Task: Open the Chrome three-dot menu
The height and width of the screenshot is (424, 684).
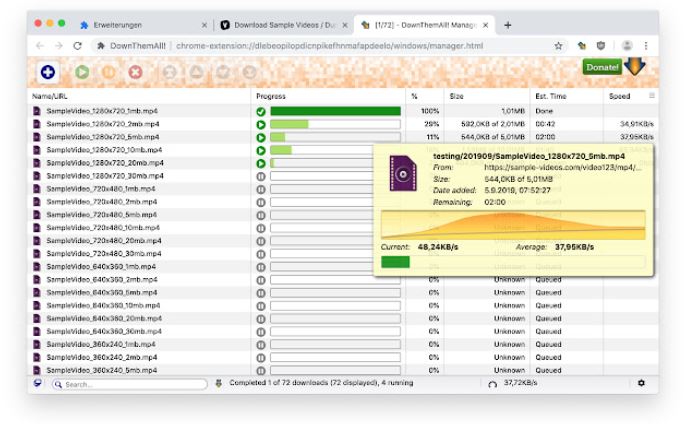Action: [646, 45]
